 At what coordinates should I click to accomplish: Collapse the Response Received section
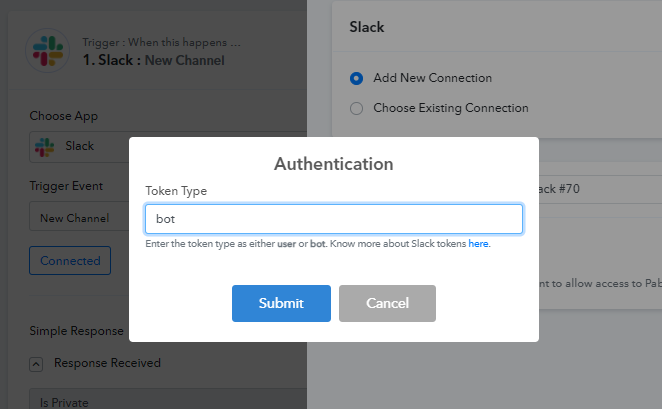36,364
